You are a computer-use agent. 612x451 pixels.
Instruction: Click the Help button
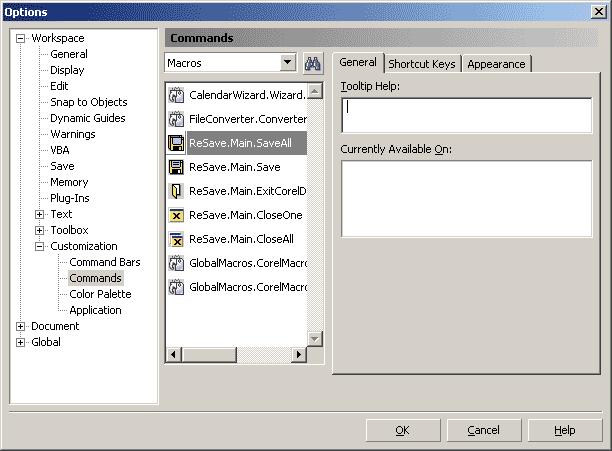coord(565,430)
